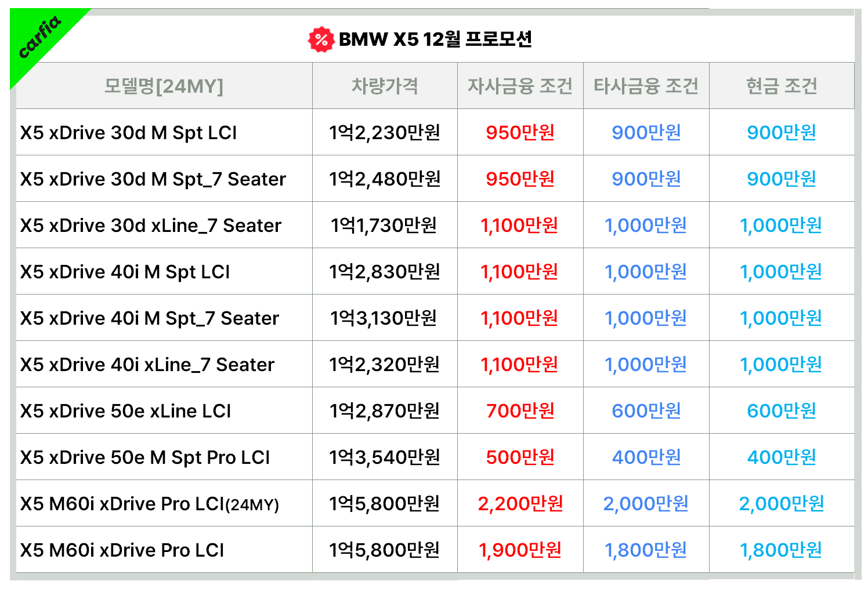Click the 타사금융 조건 column header
Image resolution: width=868 pixels, height=592 pixels.
point(646,86)
